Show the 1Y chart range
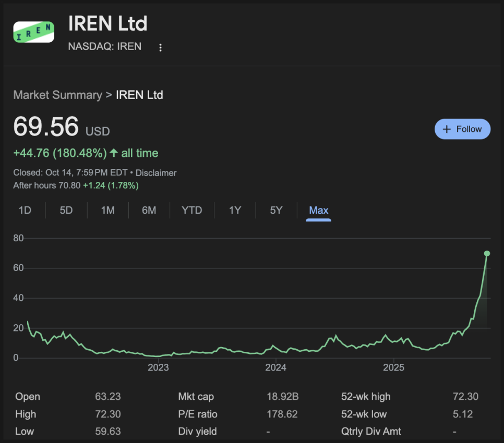504x443 pixels. pyautogui.click(x=235, y=211)
